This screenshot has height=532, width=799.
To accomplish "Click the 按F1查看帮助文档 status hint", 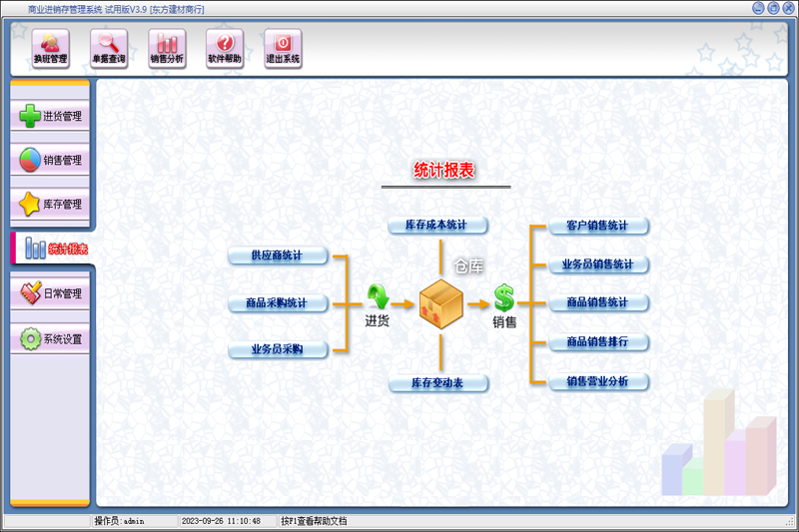I will [314, 521].
